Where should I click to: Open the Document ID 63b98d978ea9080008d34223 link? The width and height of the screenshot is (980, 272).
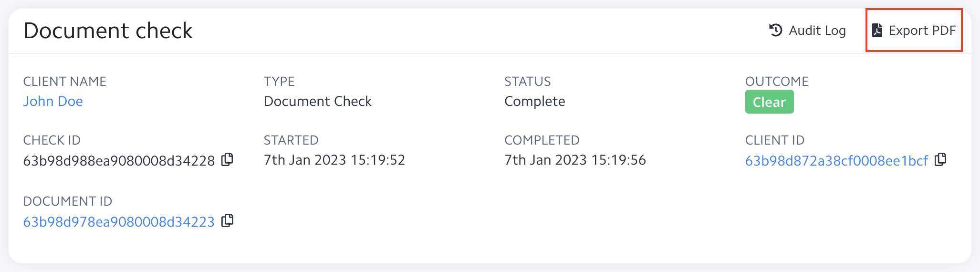[119, 222]
